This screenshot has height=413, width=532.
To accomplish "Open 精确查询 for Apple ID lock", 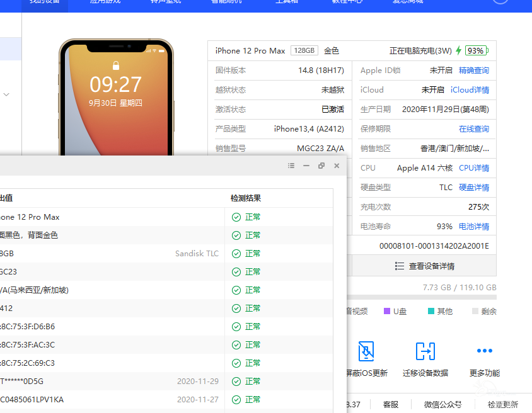I will click(x=474, y=71).
